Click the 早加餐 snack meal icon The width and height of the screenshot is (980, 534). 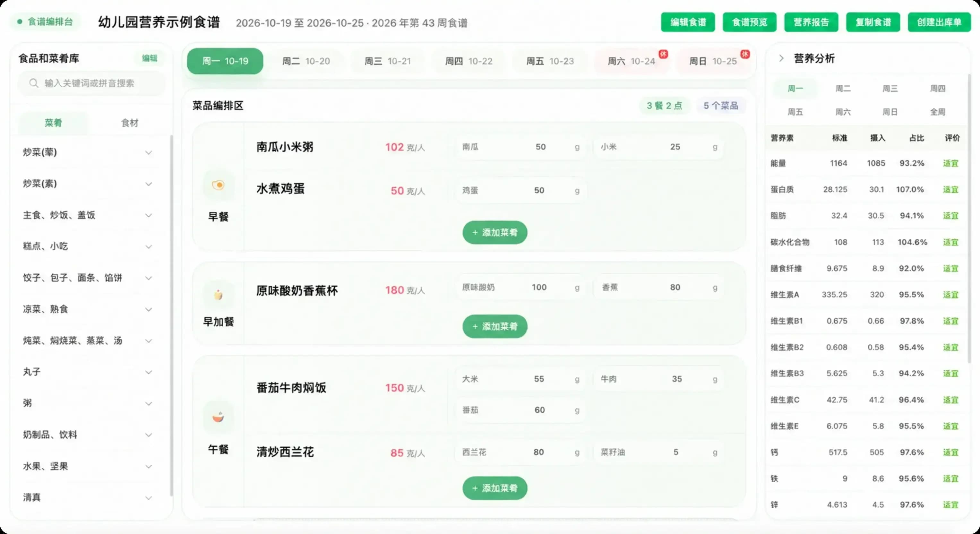[x=218, y=295]
